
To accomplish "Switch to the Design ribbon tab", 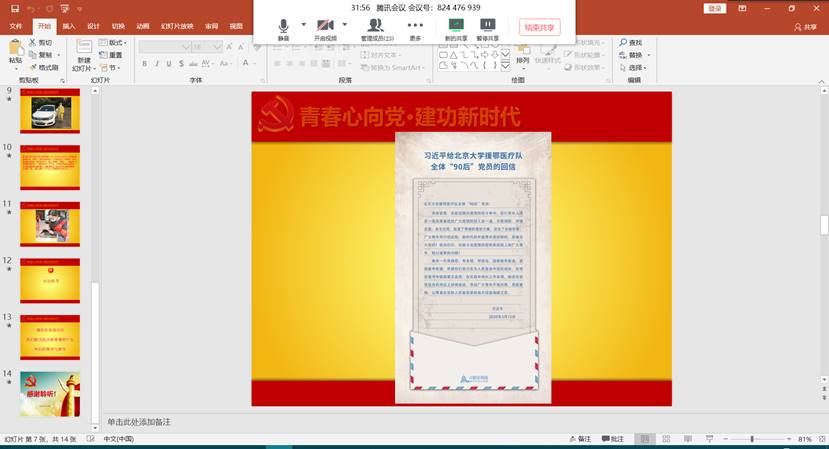I will click(x=93, y=26).
